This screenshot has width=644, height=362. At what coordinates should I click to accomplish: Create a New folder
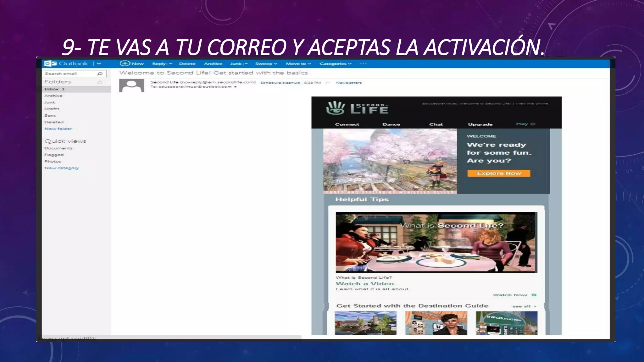coord(58,129)
